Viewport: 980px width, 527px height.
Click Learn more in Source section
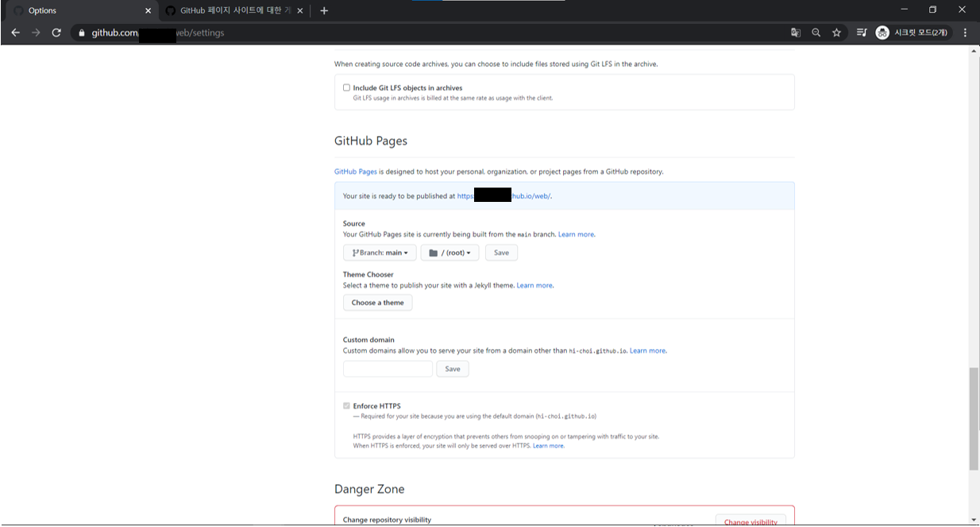coord(576,234)
